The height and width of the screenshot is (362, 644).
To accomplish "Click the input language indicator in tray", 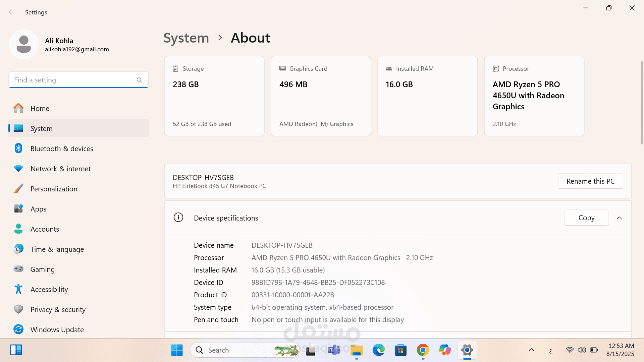I will pos(551,351).
